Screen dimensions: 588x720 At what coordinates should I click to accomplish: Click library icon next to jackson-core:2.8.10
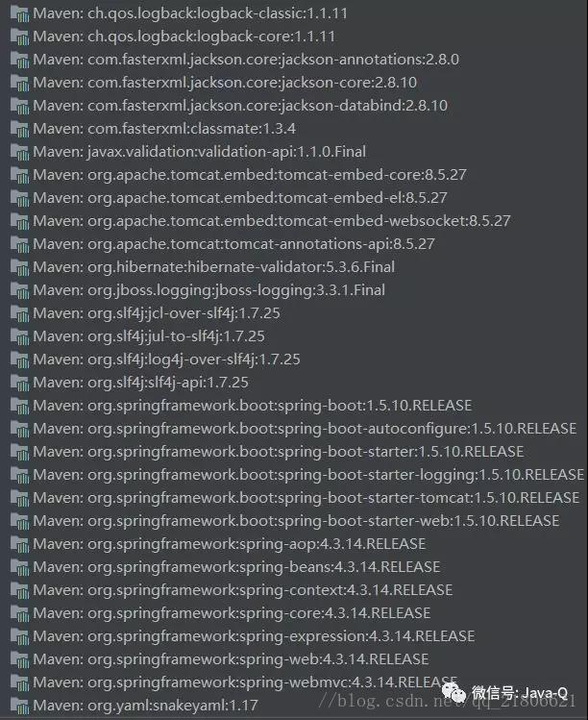(x=20, y=83)
